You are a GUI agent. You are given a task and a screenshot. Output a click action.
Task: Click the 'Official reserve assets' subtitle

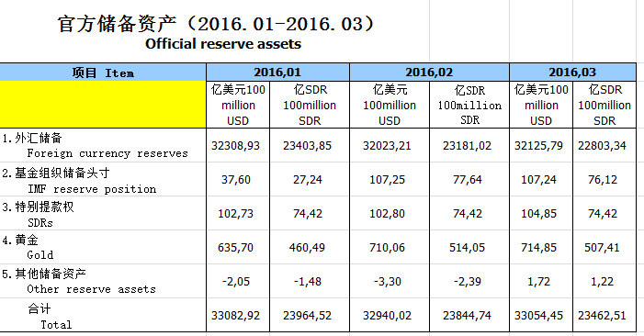(223, 44)
